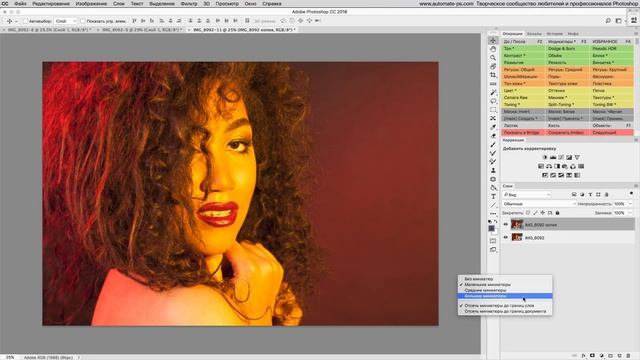Run the Camera Raw action
The image size is (640, 360).
[523, 98]
